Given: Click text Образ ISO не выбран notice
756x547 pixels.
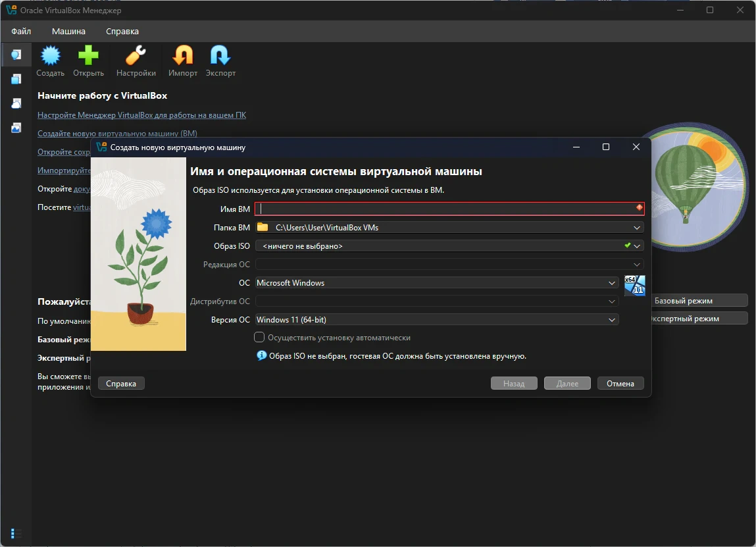Looking at the screenshot, I should pos(398,356).
